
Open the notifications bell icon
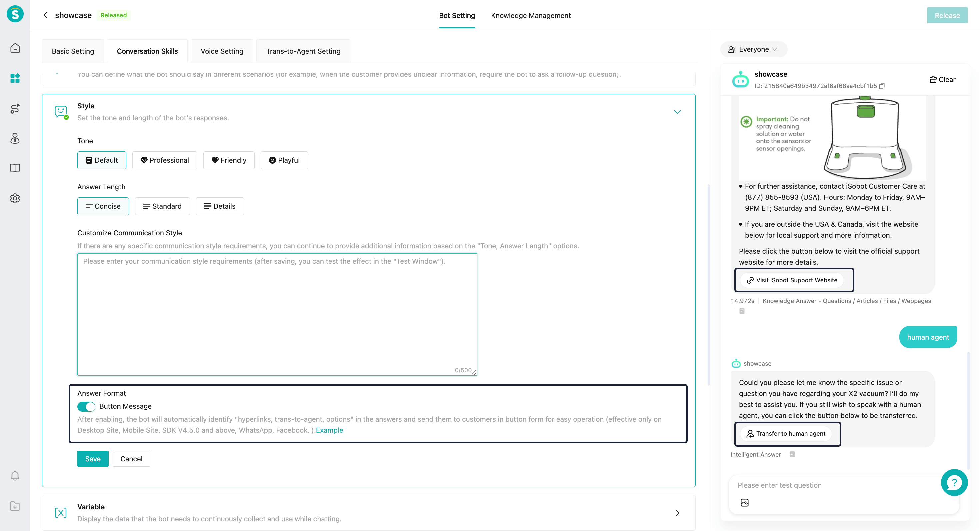[15, 476]
